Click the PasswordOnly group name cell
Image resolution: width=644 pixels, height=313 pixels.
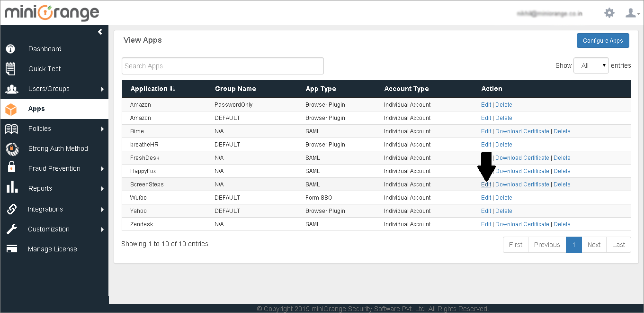[233, 105]
